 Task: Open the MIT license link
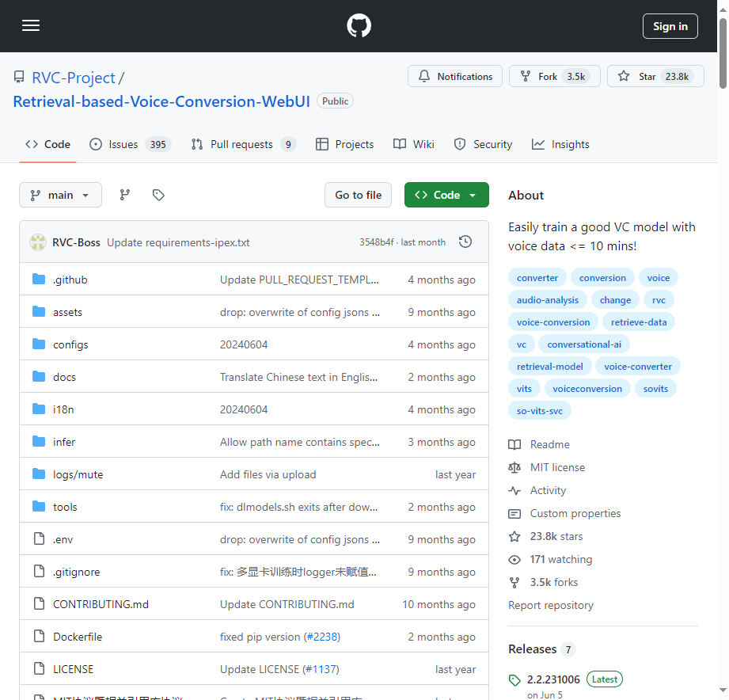tap(547, 467)
